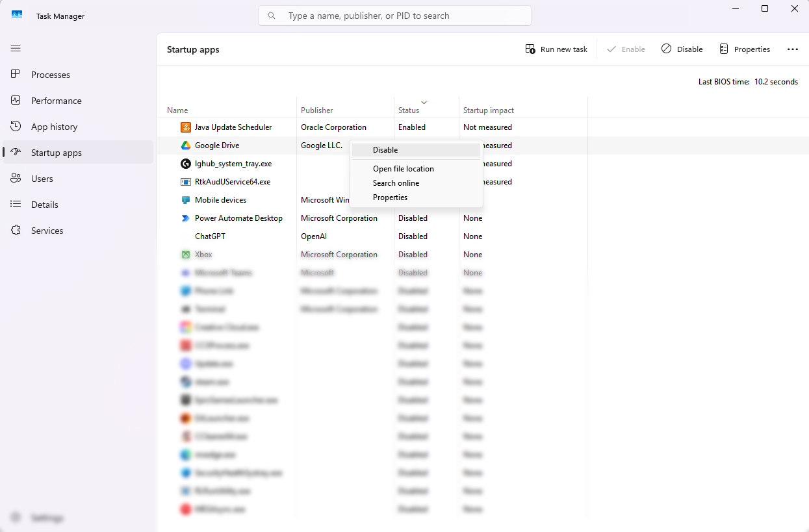The image size is (809, 532).
Task: Select the Mobile devices app icon
Action: (x=185, y=200)
